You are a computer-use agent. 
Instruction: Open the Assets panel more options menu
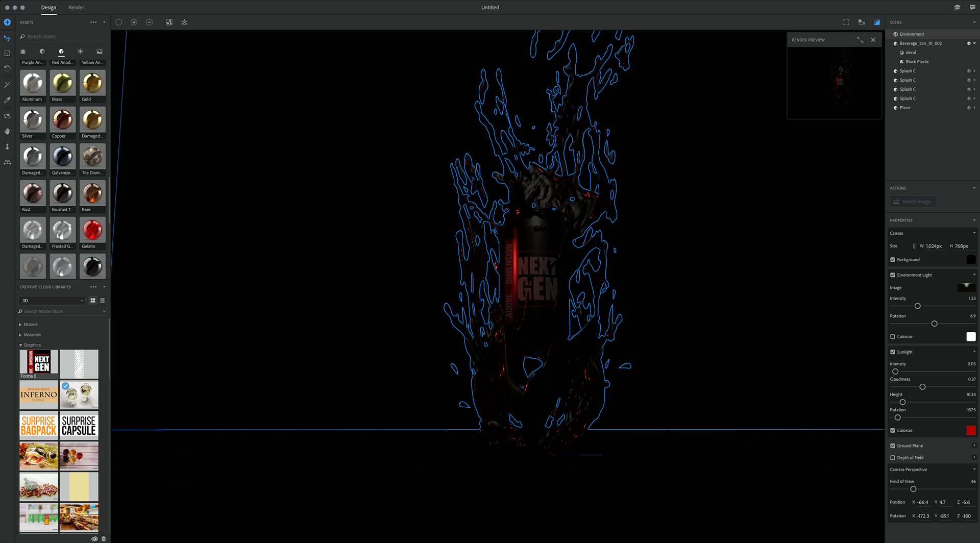pos(93,22)
